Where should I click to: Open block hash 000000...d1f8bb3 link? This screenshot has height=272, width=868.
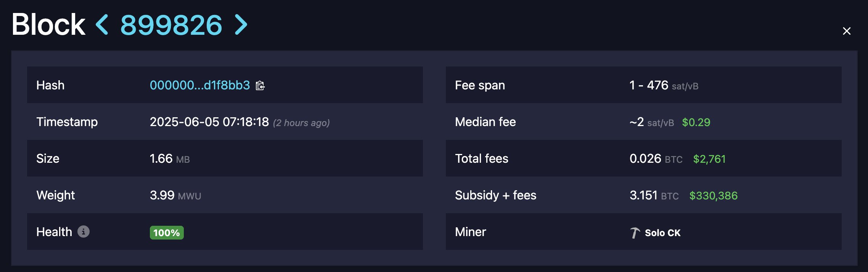(200, 85)
